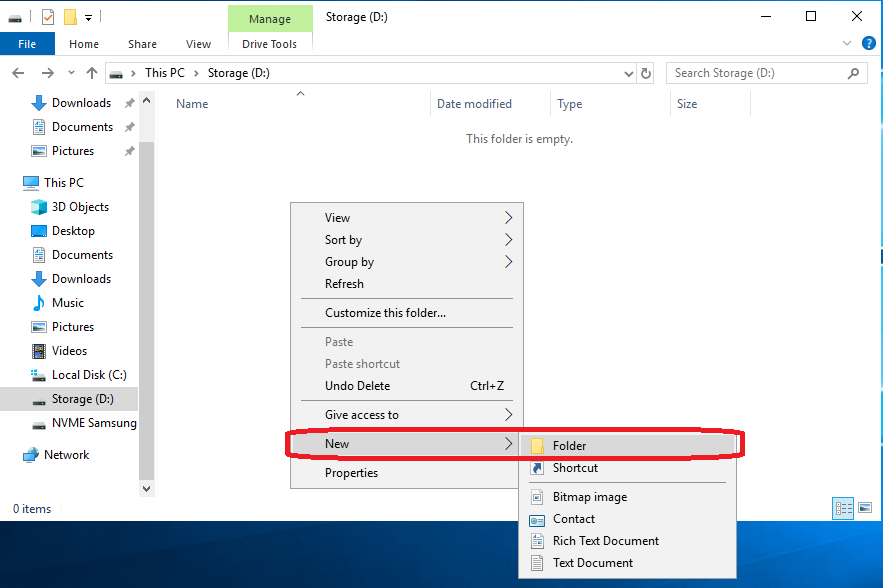The image size is (883, 588).
Task: Click the new folder icon in title bar
Action: (70, 17)
